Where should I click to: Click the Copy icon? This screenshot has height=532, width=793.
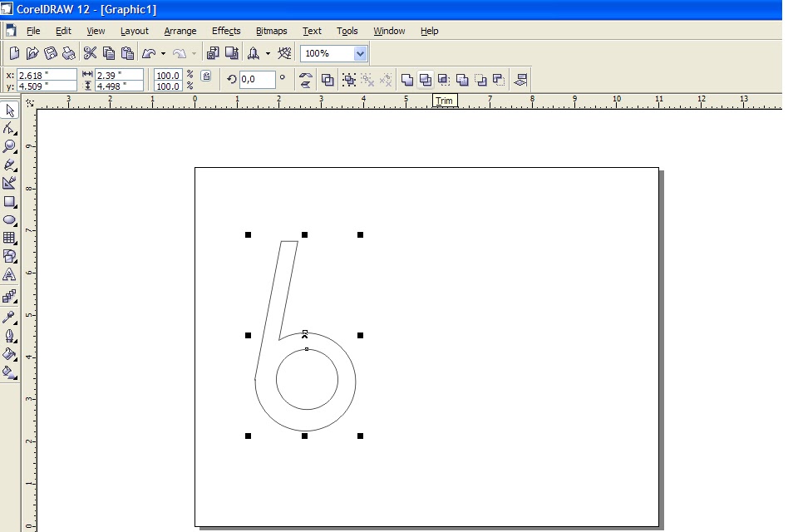pos(109,53)
